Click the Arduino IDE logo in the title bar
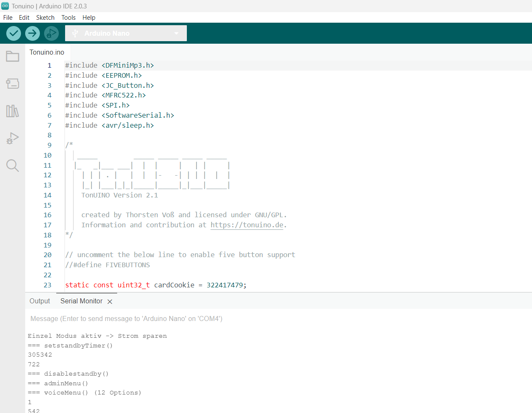532x413 pixels. (x=5, y=6)
